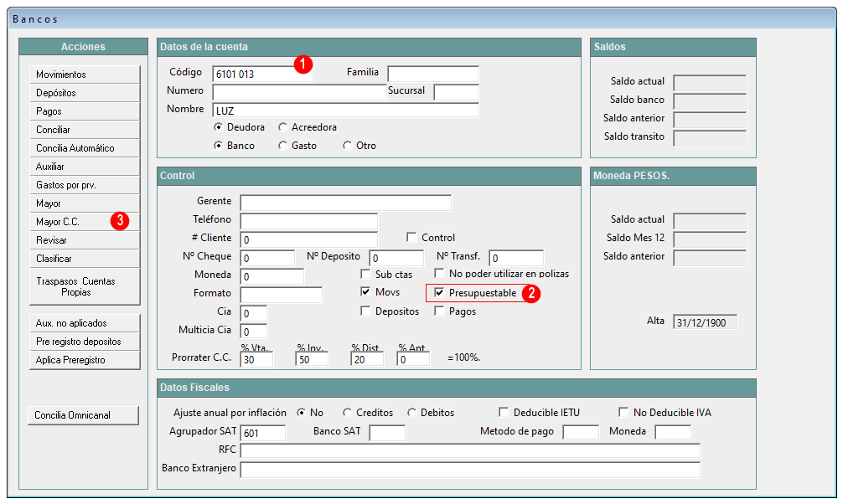Click the # Cliente field
The height and width of the screenshot is (504, 843).
point(308,239)
